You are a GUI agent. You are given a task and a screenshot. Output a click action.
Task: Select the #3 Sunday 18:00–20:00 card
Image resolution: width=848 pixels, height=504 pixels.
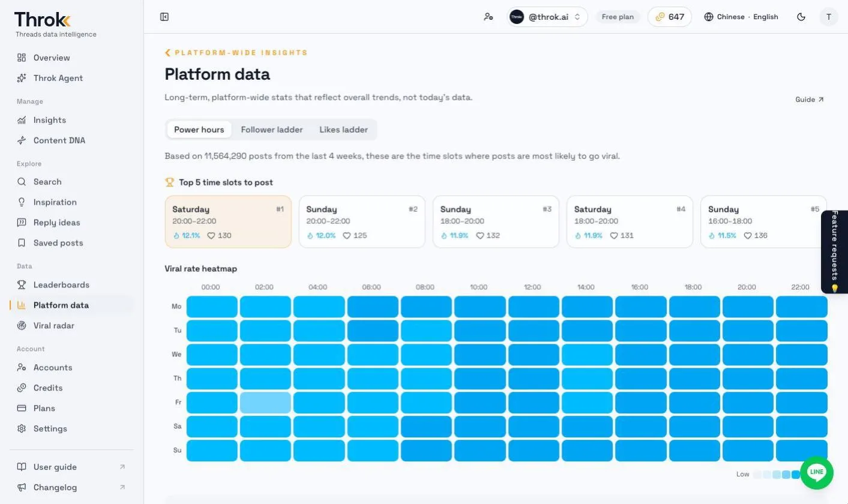click(x=496, y=221)
